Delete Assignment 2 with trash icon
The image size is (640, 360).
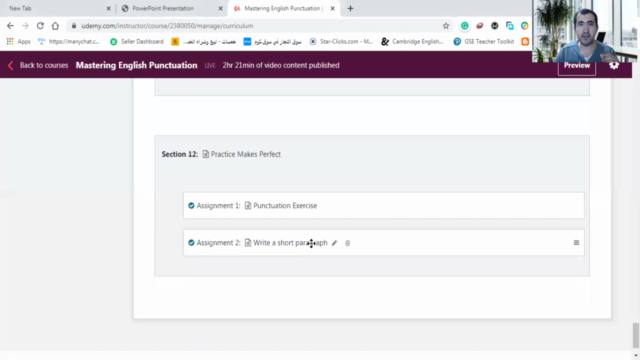pos(347,243)
